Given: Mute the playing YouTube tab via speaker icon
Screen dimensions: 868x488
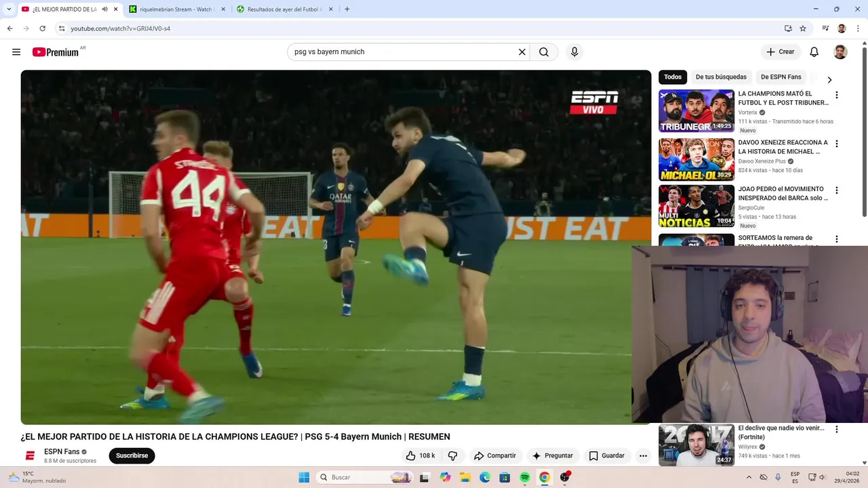Looking at the screenshot, I should click(104, 9).
